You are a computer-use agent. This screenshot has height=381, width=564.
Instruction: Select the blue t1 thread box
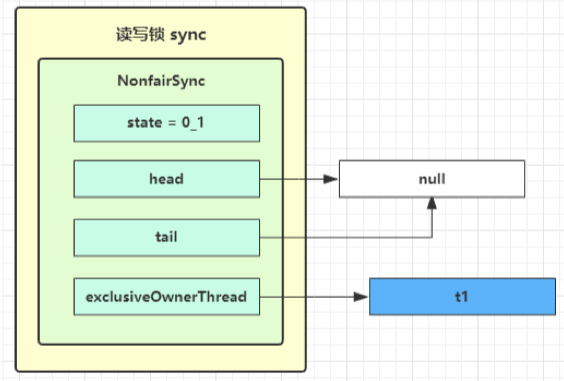point(462,297)
